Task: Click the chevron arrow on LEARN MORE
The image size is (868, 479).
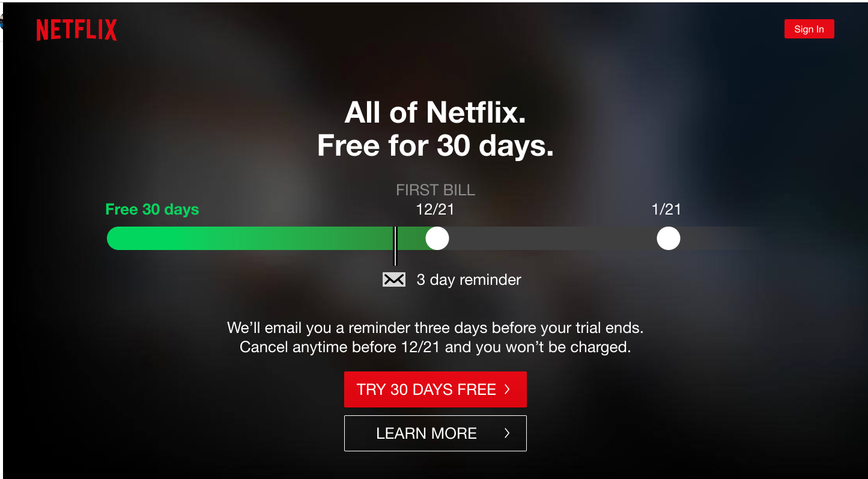Action: [507, 433]
